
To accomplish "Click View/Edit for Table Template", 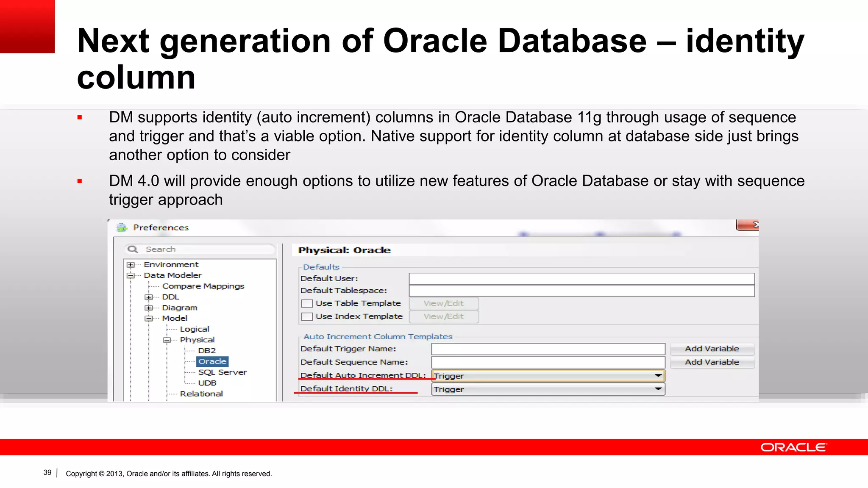I will point(444,303).
